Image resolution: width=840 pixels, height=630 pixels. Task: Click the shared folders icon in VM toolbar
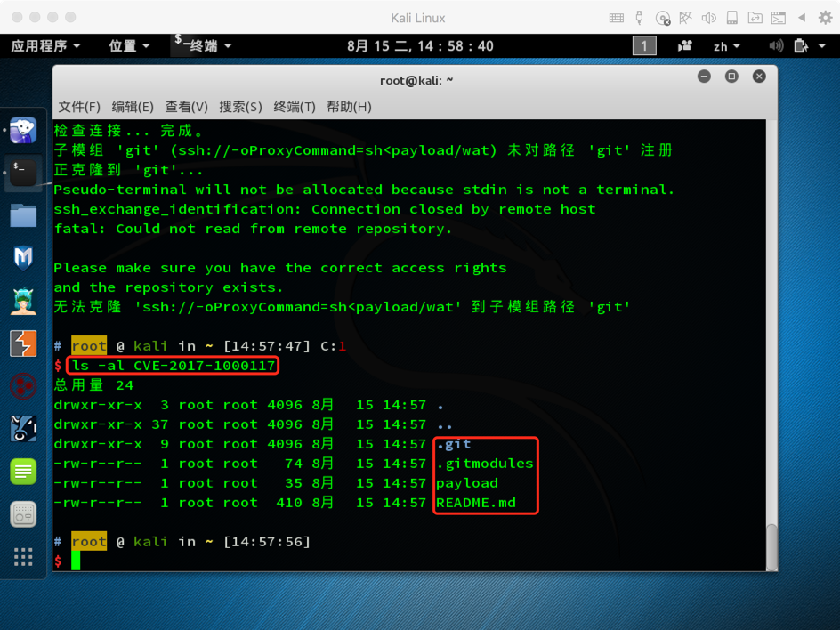(755, 18)
